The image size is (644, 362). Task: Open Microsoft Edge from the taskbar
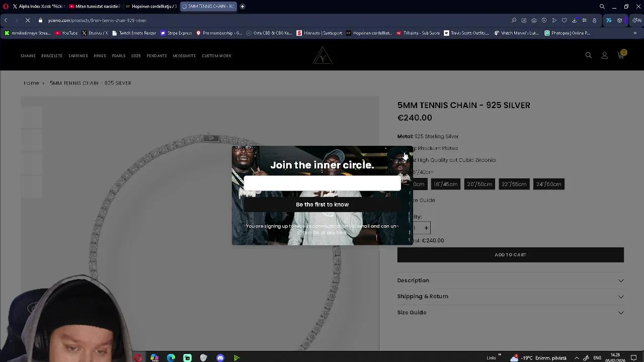171,357
